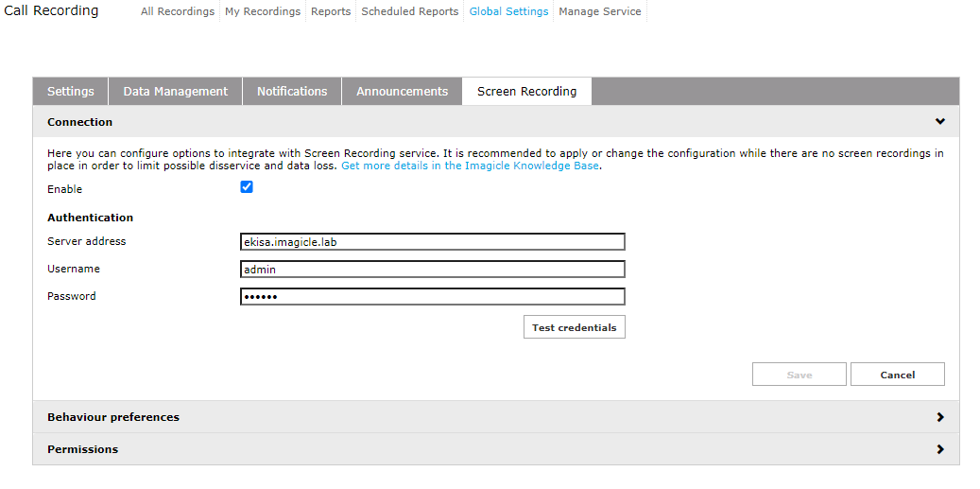Open the Settings tab

pyautogui.click(x=71, y=92)
